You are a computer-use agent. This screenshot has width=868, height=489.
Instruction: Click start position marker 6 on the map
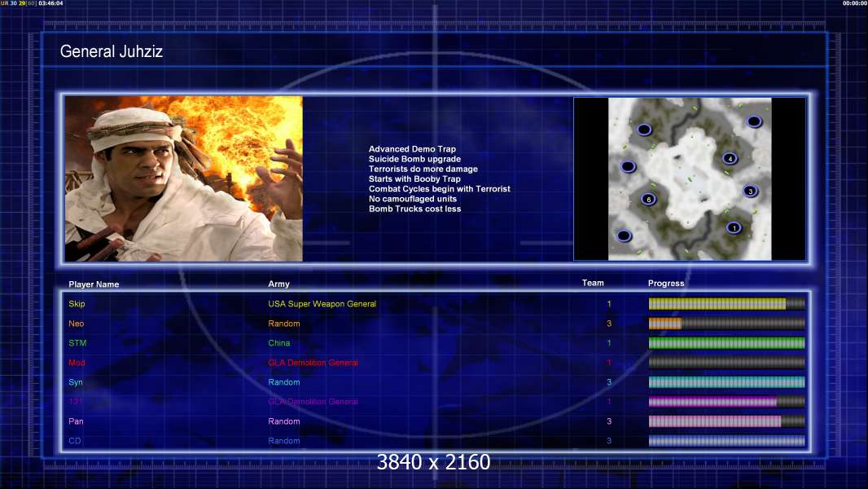(649, 200)
